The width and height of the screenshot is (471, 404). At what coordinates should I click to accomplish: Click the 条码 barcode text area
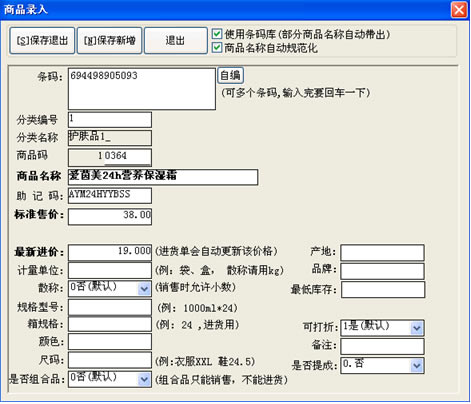pos(142,89)
